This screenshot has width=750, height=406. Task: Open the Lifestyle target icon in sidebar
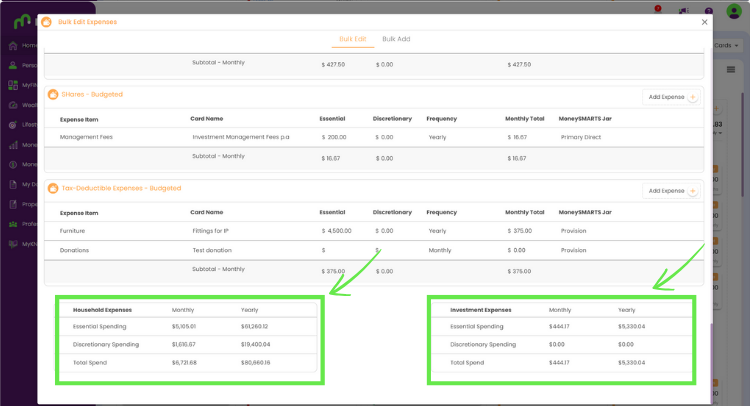[13, 125]
